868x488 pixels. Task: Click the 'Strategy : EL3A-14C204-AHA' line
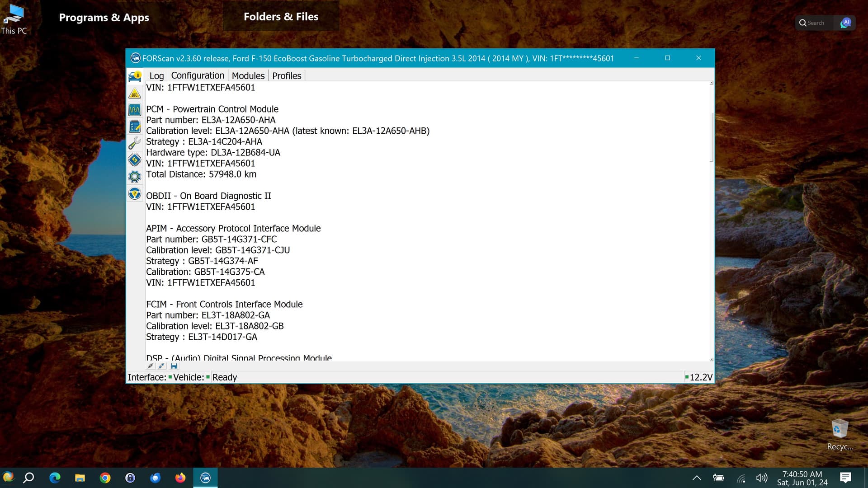point(204,141)
